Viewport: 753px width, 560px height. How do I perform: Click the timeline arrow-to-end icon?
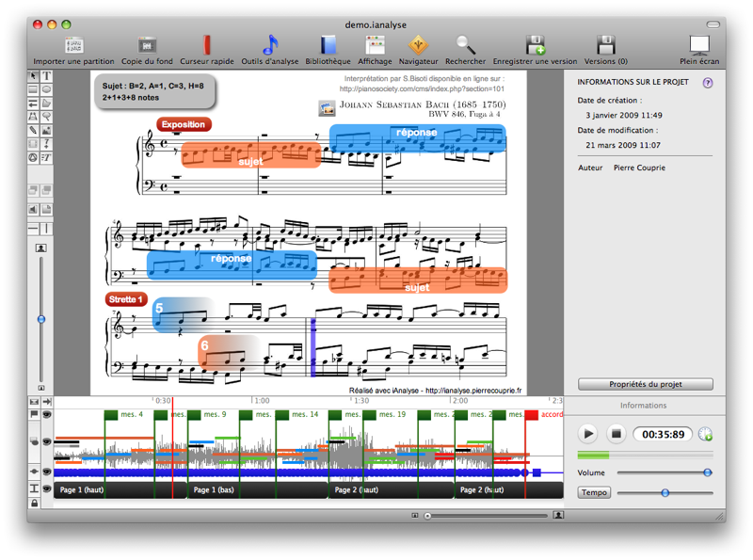click(47, 402)
